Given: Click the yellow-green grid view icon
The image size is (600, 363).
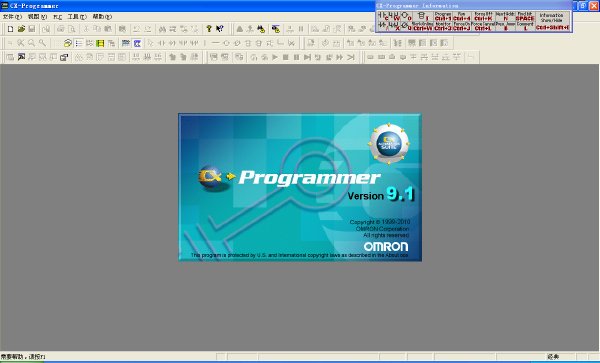Looking at the screenshot, I should coord(100,43).
